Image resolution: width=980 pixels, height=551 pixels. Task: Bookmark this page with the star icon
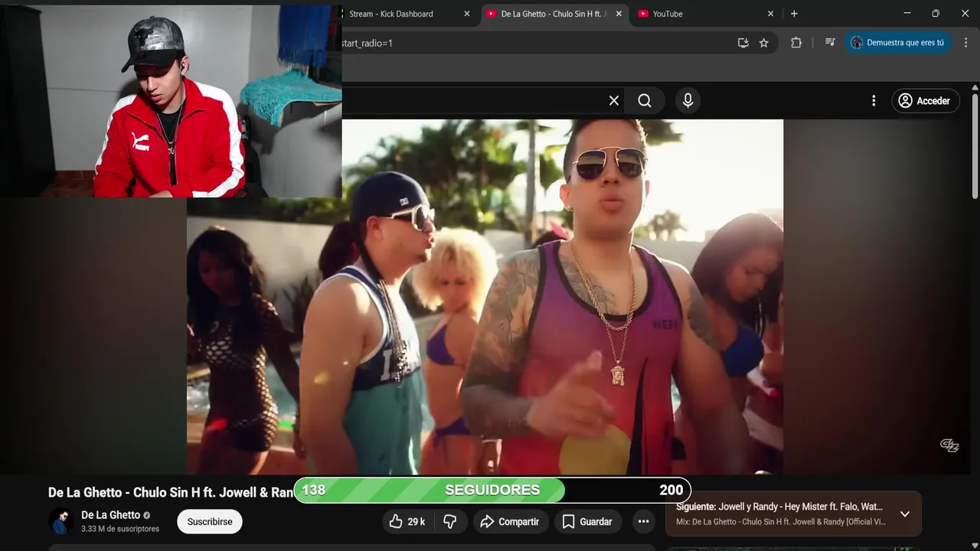tap(763, 43)
